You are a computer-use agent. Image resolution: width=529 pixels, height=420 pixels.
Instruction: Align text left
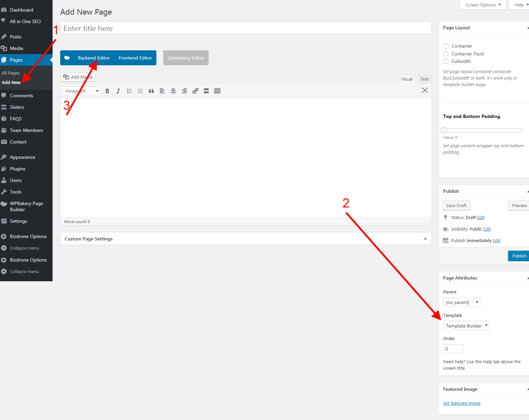[162, 91]
